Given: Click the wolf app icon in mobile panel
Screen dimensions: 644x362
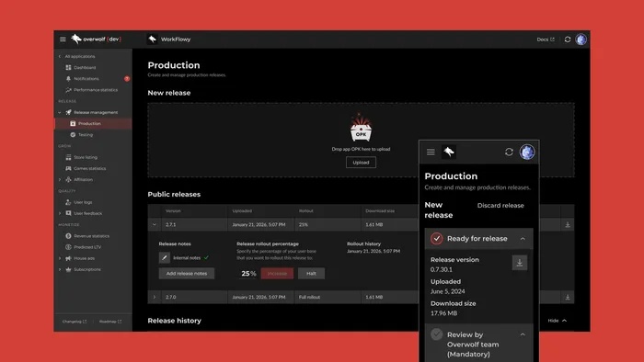Looking at the screenshot, I should [x=449, y=153].
